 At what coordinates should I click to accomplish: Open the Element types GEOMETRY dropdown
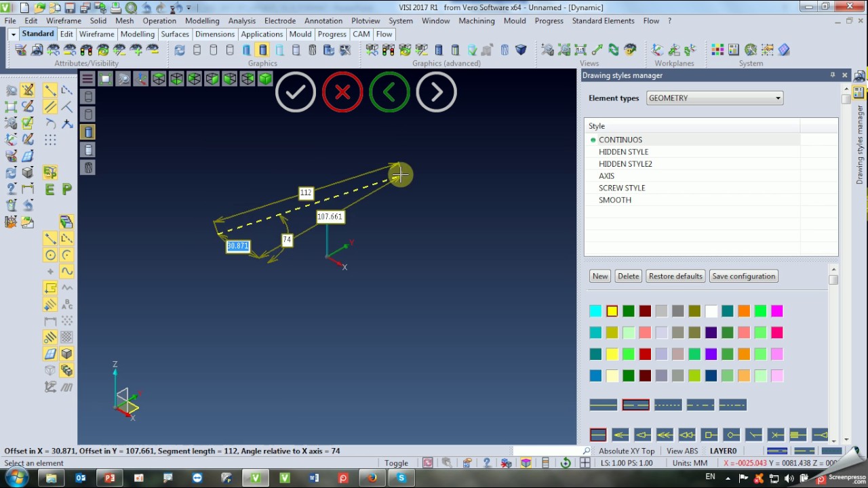click(715, 98)
